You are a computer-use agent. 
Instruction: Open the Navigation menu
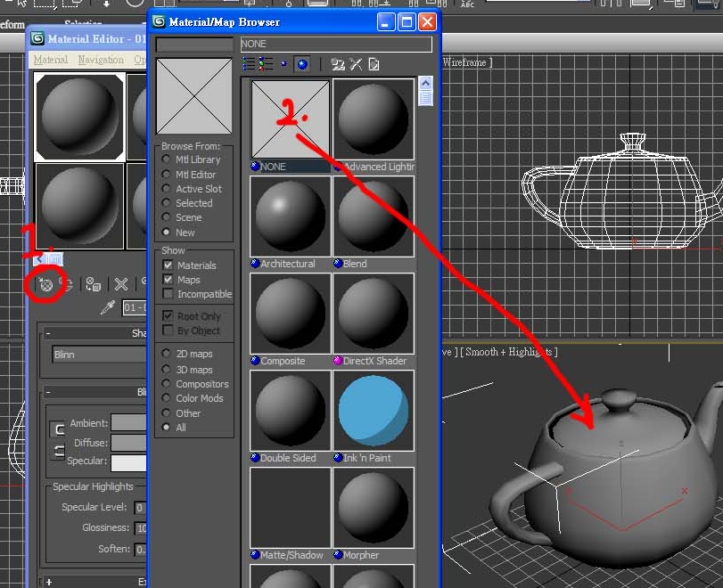coord(101,60)
